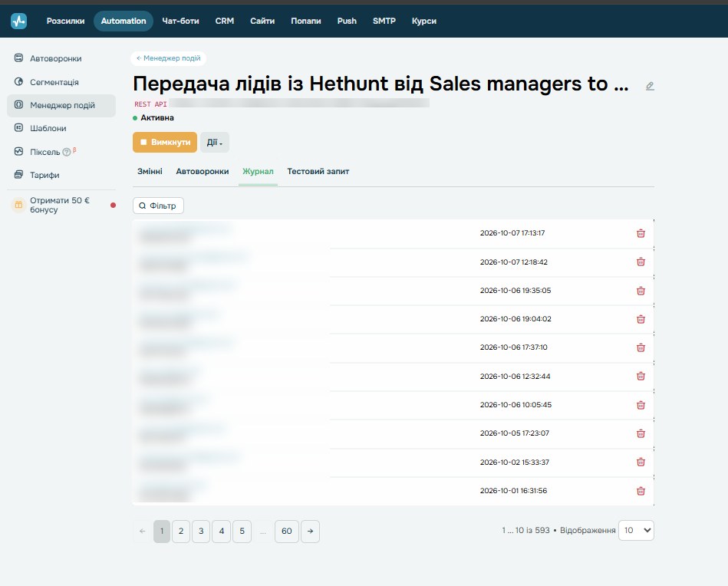The width and height of the screenshot is (728, 586).
Task: Click the gift icon for 50 € bonus
Action: [18, 205]
